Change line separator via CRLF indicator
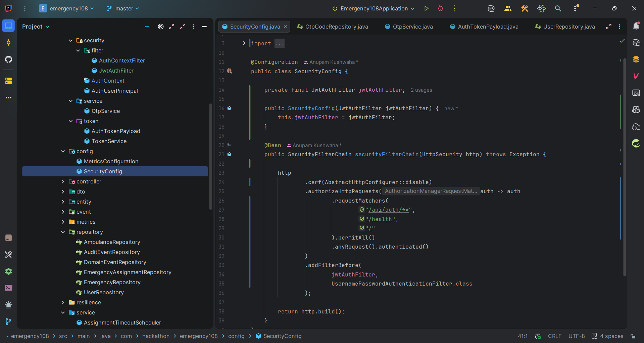This screenshot has width=644, height=343. click(x=554, y=336)
